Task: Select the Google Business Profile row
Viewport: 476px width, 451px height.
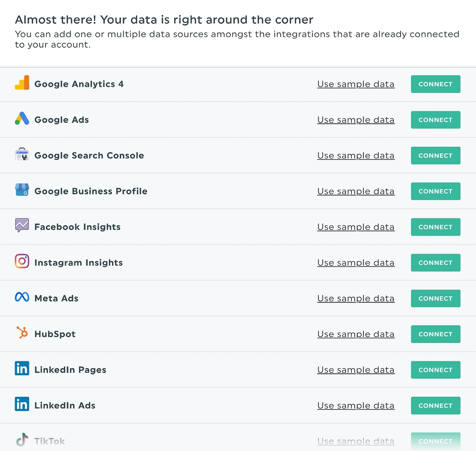Action: (x=198, y=191)
